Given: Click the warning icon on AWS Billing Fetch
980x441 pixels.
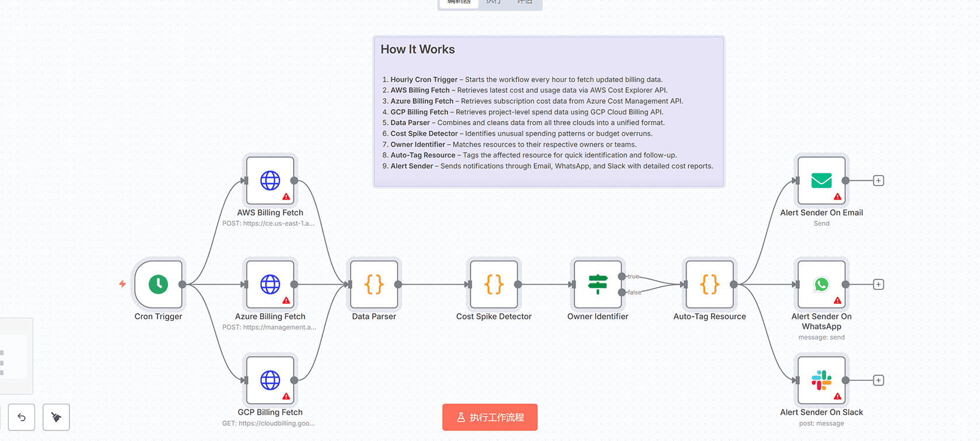Looking at the screenshot, I should 286,197.
